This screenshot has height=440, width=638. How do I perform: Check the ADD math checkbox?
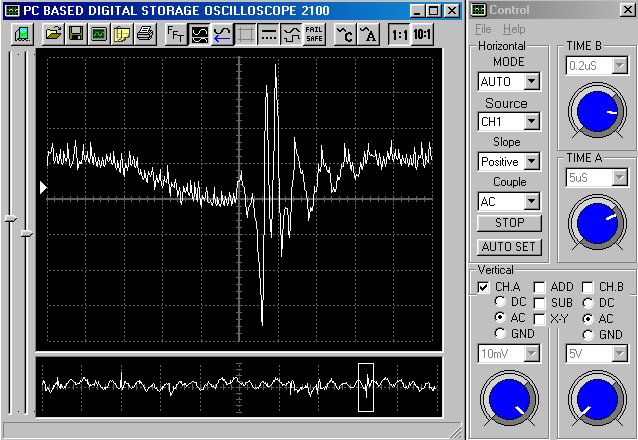pos(539,287)
